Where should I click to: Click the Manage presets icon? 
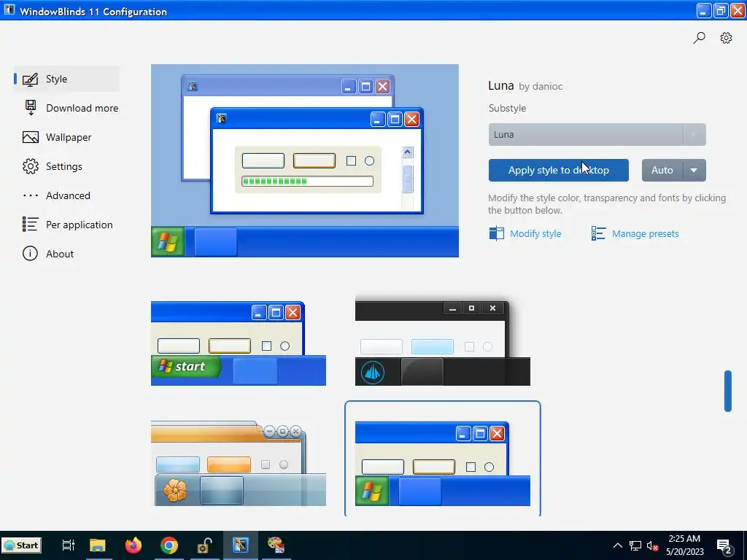[x=598, y=233]
